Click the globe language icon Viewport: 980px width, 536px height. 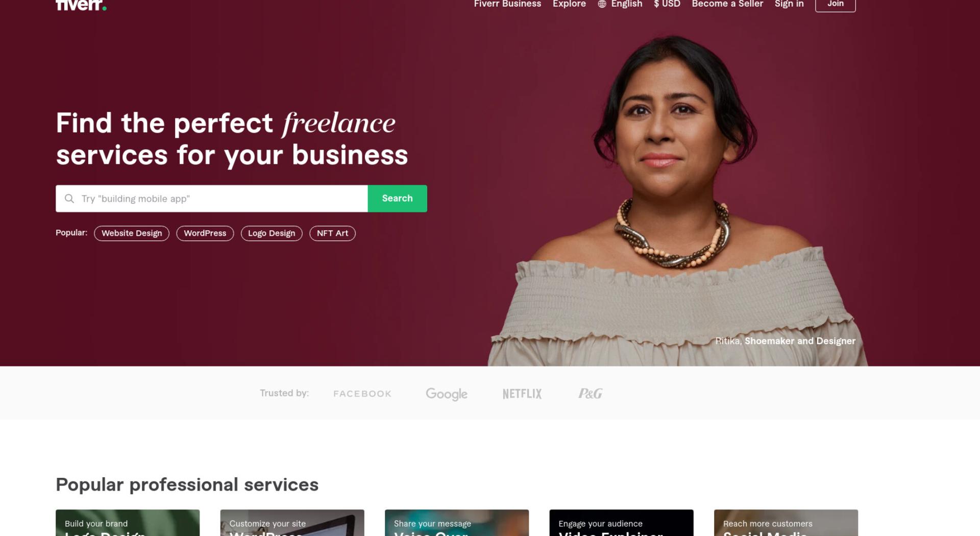click(602, 4)
